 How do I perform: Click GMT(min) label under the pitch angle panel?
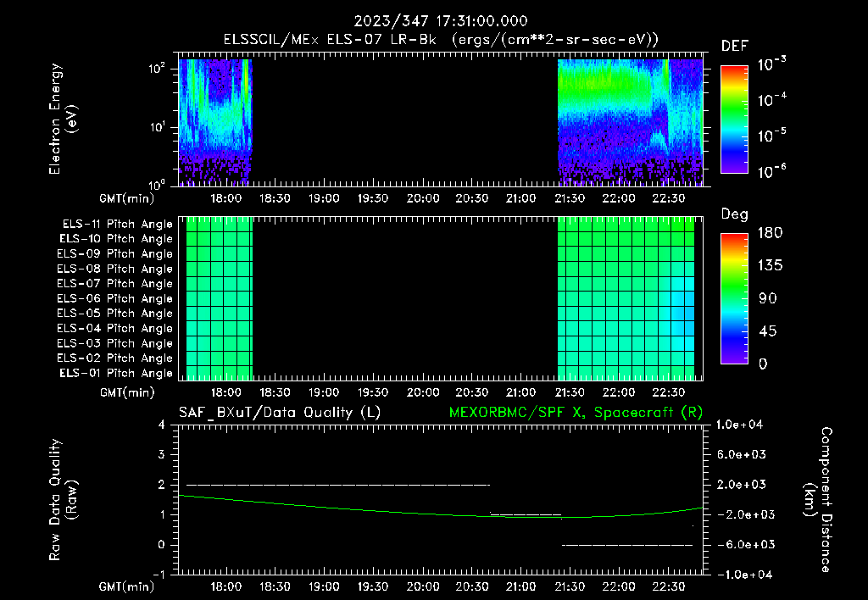click(127, 392)
